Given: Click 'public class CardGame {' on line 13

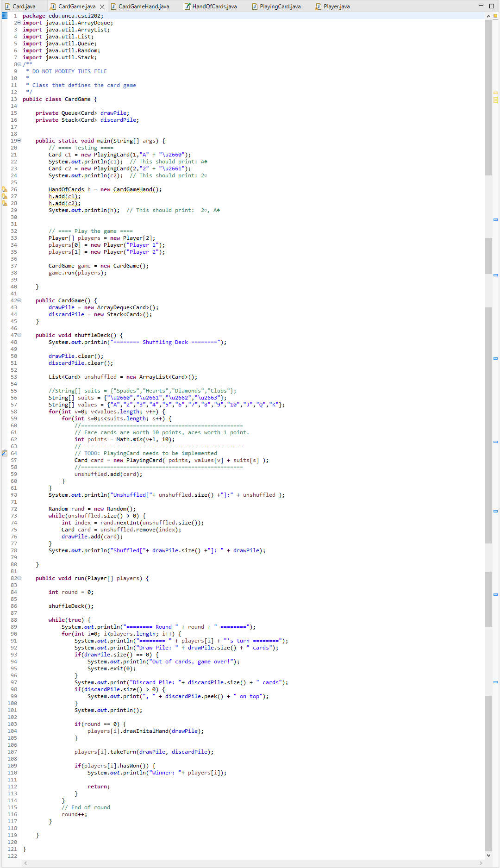Looking at the screenshot, I should [x=60, y=99].
